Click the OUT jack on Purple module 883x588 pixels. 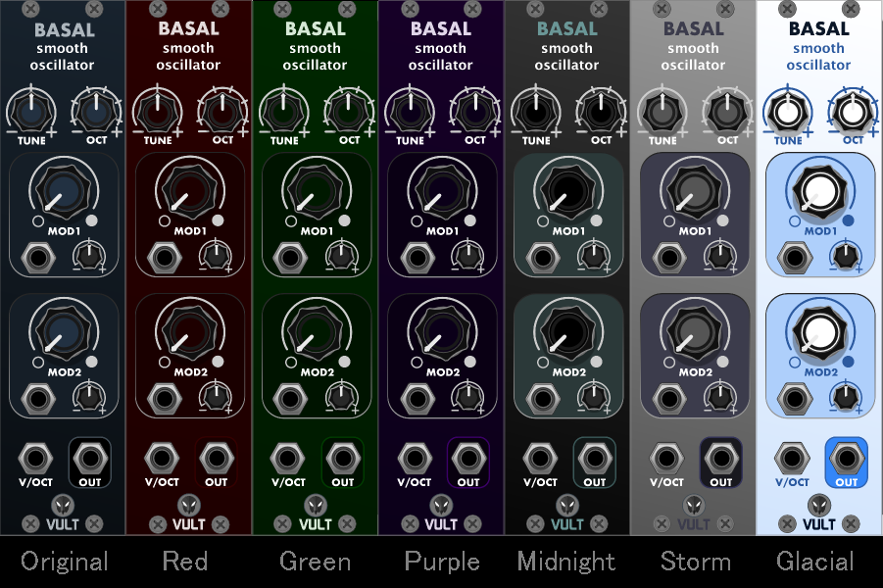[468, 458]
